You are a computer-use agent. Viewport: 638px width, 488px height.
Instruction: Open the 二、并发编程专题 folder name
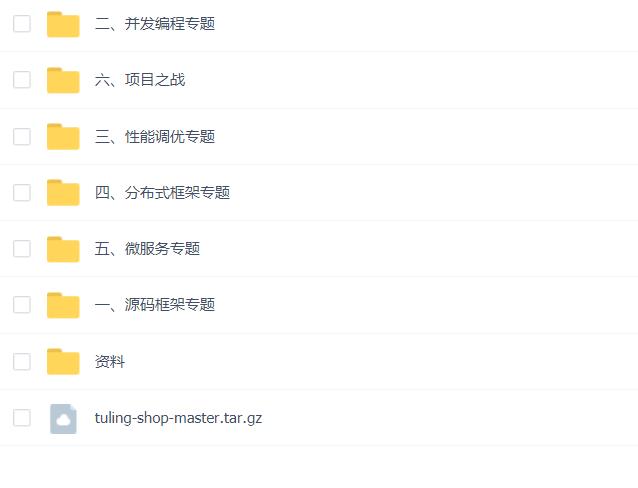click(x=155, y=24)
